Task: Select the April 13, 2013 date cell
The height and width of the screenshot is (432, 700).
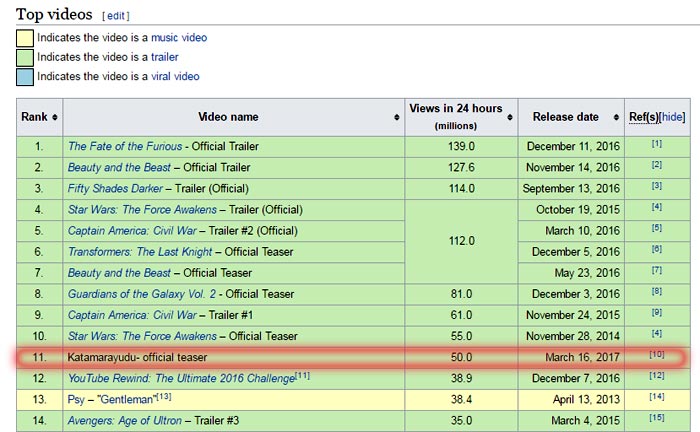Action: pyautogui.click(x=571, y=399)
